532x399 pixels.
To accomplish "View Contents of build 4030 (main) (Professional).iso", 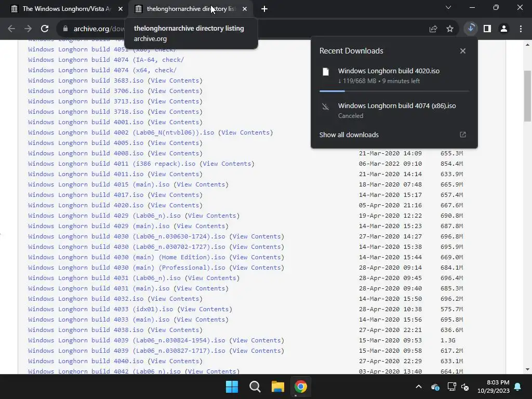I will (x=257, y=268).
